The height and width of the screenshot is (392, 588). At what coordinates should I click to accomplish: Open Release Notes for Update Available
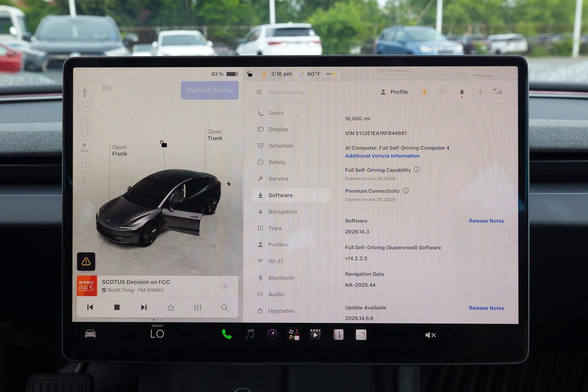486,308
